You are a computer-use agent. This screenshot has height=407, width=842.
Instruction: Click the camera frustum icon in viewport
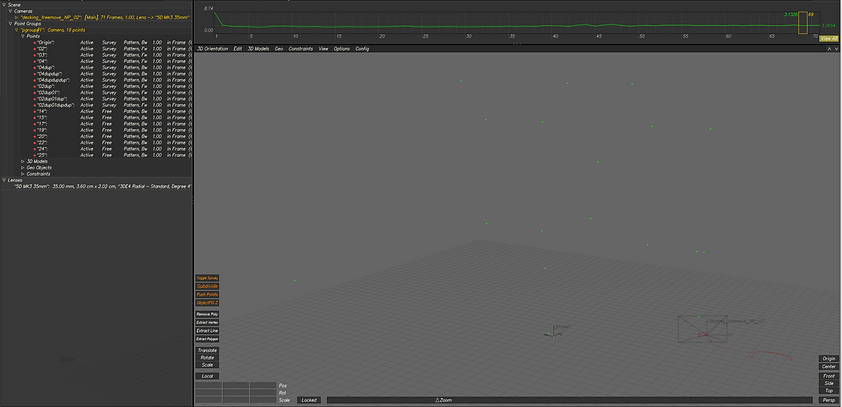pos(702,329)
